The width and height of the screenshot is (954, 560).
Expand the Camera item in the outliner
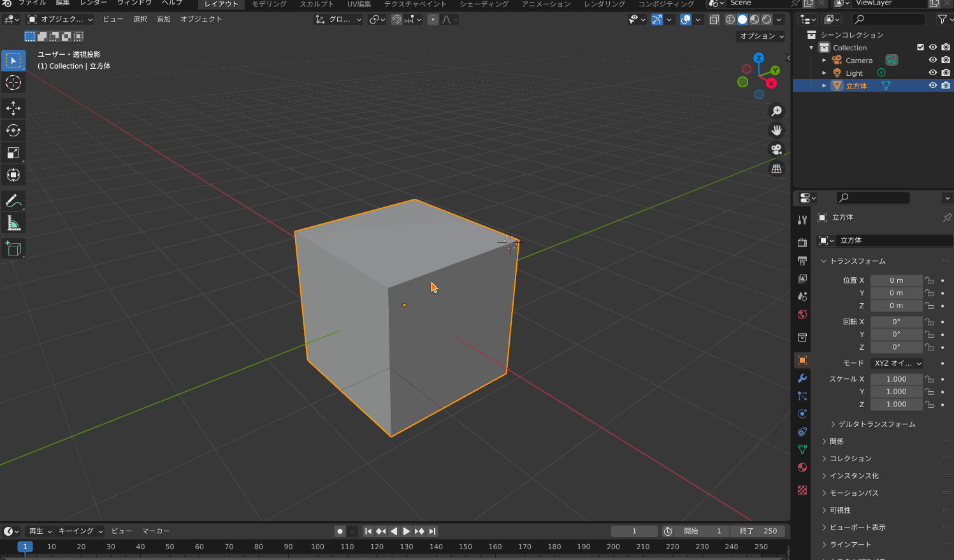click(824, 61)
